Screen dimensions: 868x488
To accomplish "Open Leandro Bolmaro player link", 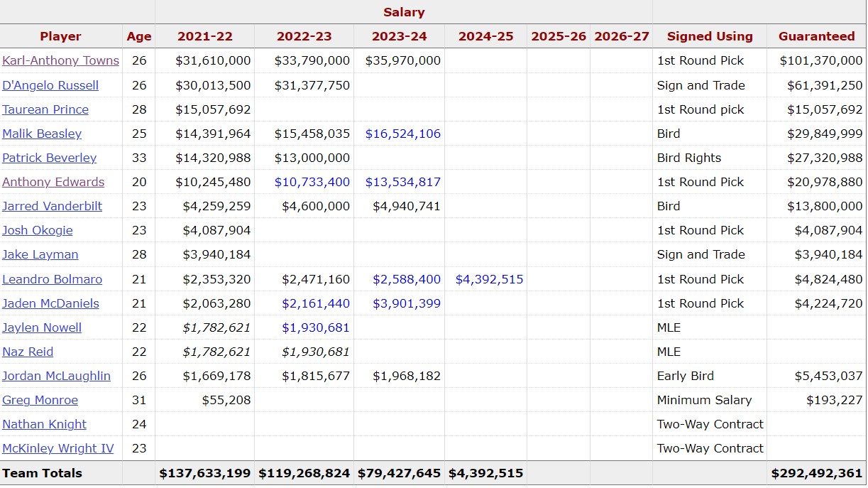I will tap(52, 279).
